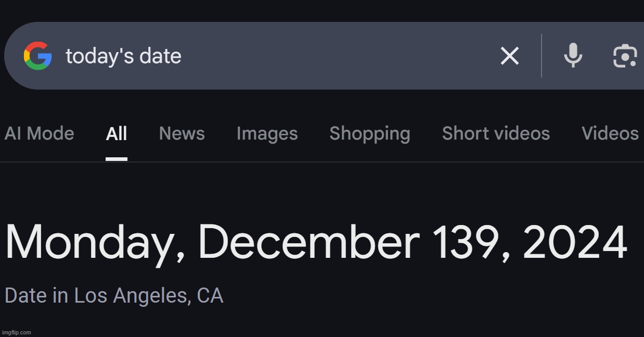Click the white underline beneath the All tab
This screenshot has width=644, height=337.
(117, 159)
